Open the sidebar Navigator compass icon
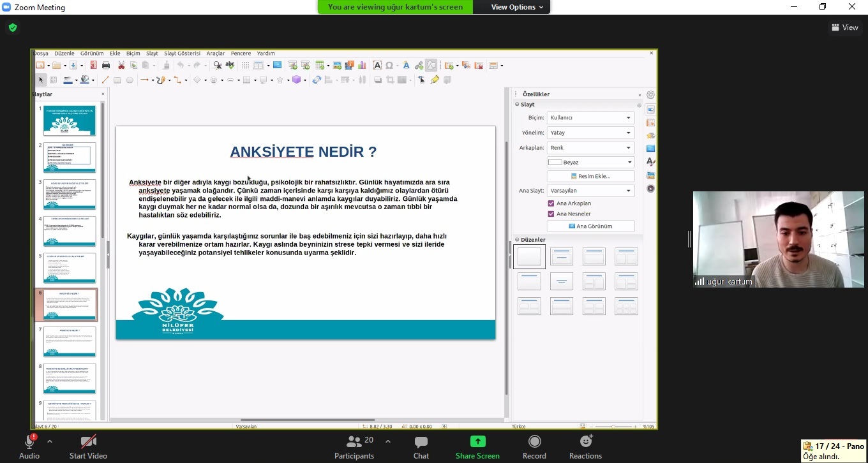The image size is (868, 463). (650, 188)
